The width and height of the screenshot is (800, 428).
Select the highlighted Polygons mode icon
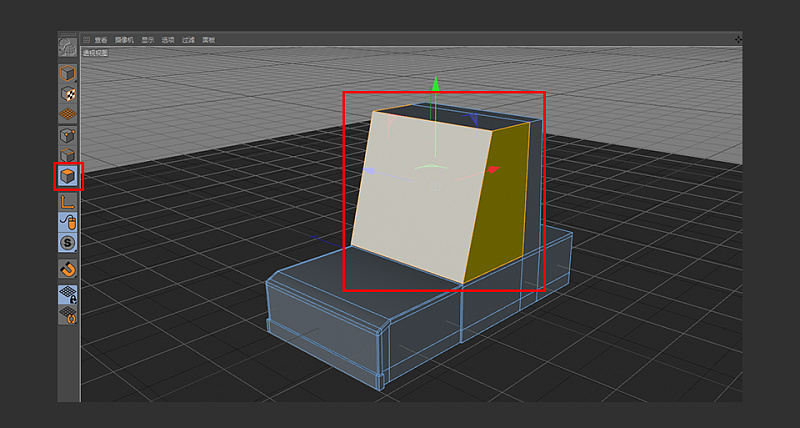(x=68, y=176)
